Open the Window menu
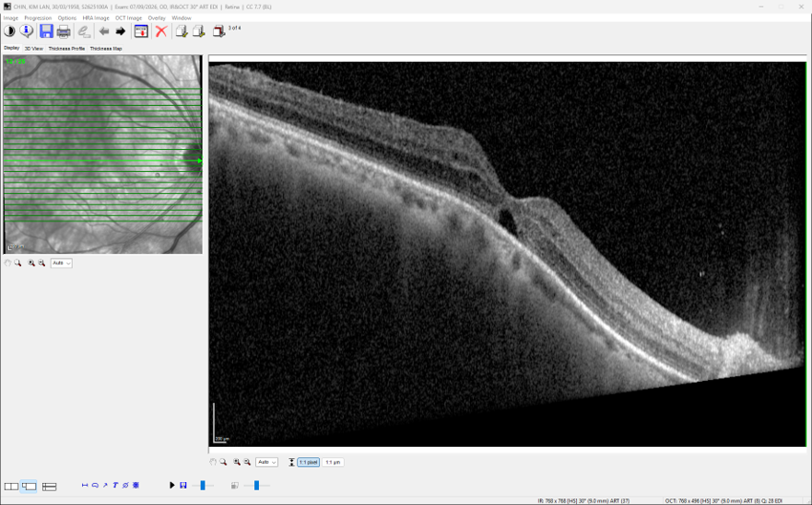The width and height of the screenshot is (812, 505). tap(182, 18)
